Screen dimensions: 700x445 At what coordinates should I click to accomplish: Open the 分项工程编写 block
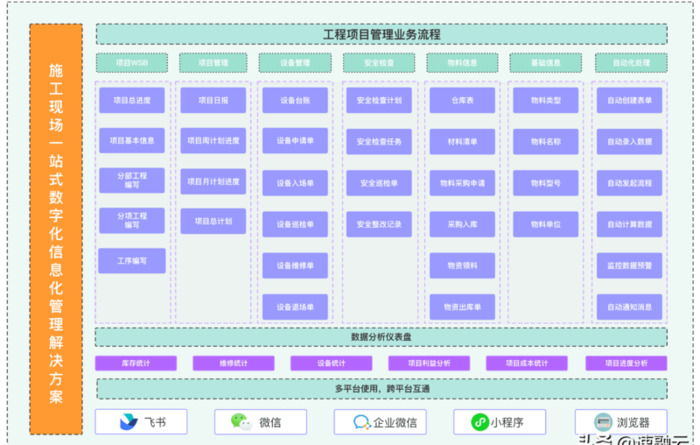tap(132, 220)
